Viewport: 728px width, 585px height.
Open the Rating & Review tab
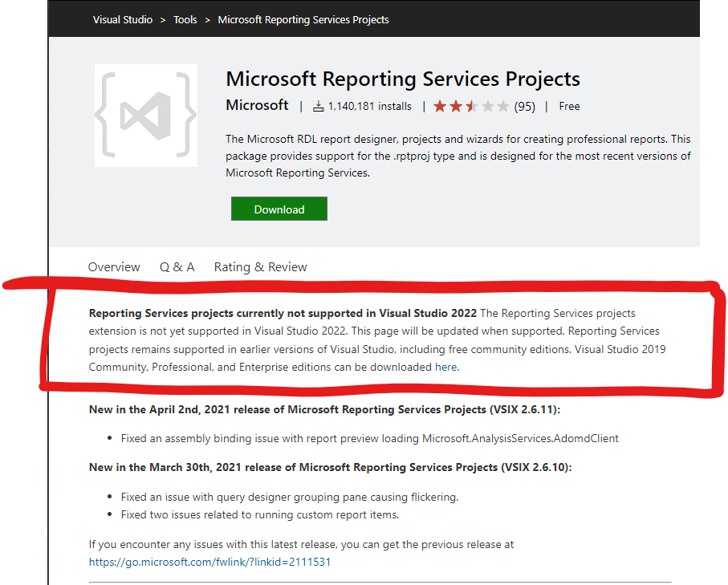[x=261, y=267]
